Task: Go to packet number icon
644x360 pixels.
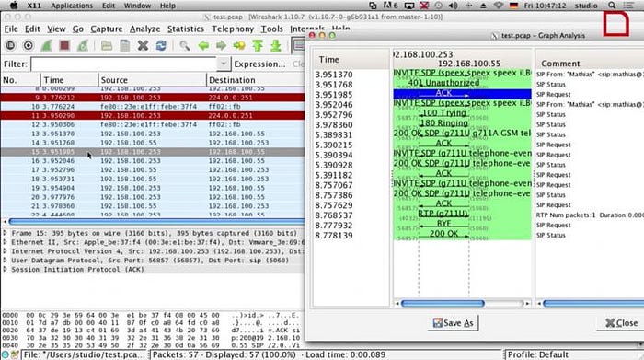Action: tap(239, 45)
